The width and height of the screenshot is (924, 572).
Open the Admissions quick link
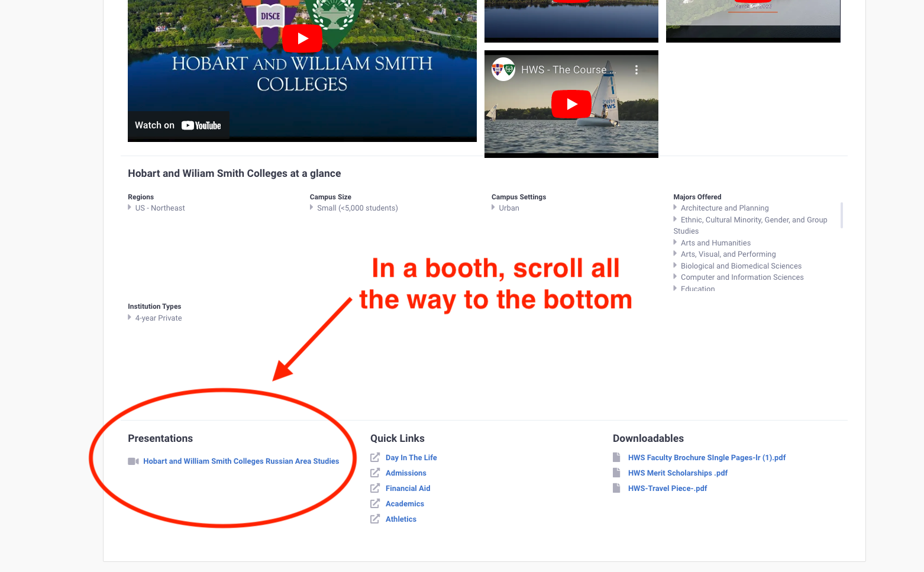(406, 473)
